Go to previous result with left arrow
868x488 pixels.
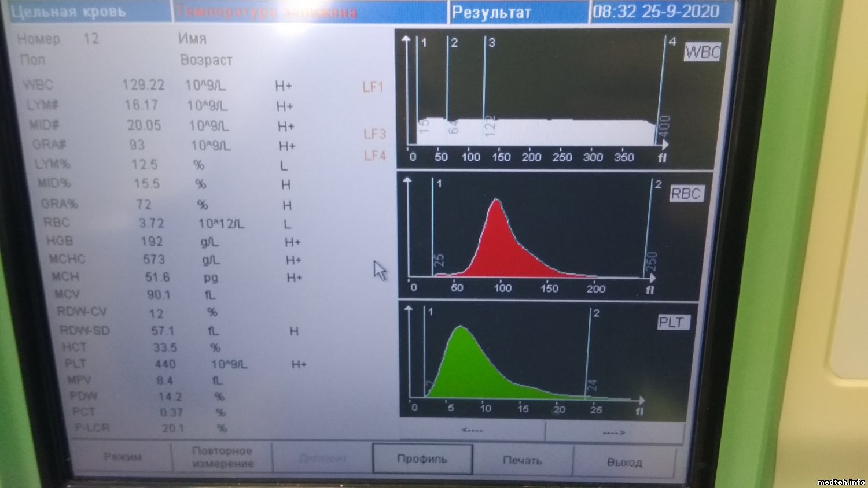[472, 431]
